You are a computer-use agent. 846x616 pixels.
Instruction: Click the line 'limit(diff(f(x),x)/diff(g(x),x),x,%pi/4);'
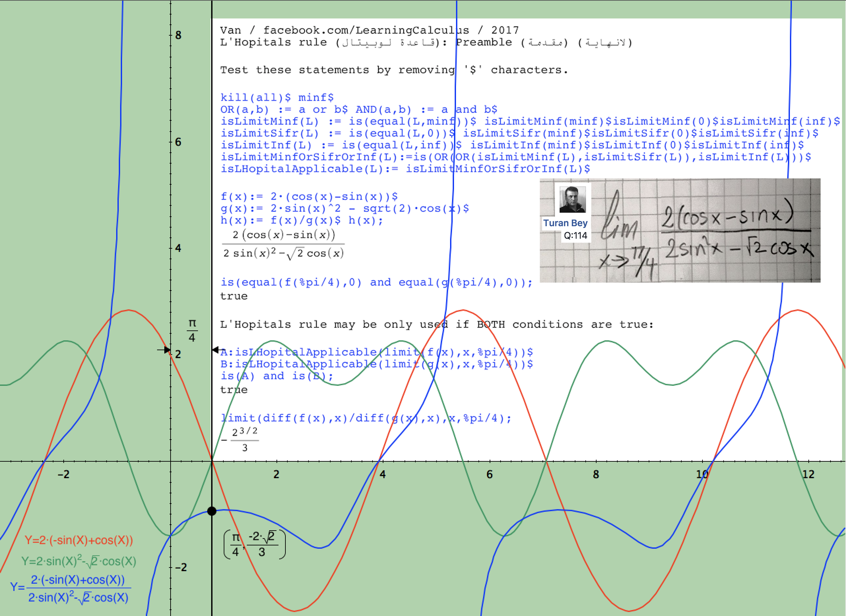(x=366, y=418)
